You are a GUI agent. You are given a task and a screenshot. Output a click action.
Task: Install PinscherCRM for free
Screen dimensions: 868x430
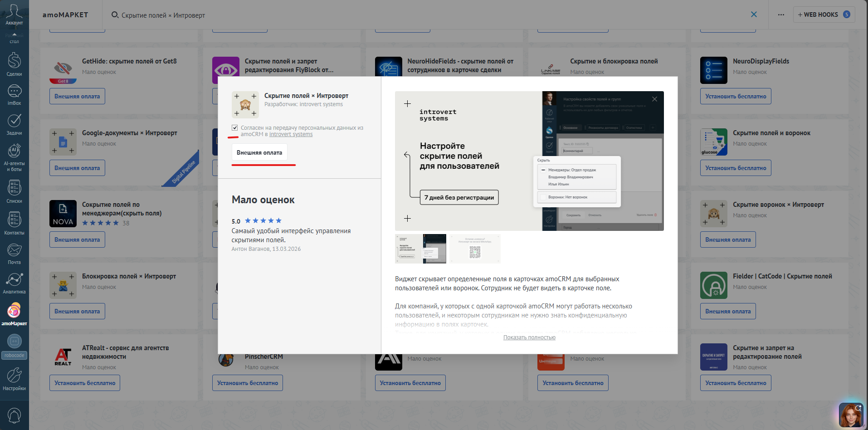pos(248,383)
